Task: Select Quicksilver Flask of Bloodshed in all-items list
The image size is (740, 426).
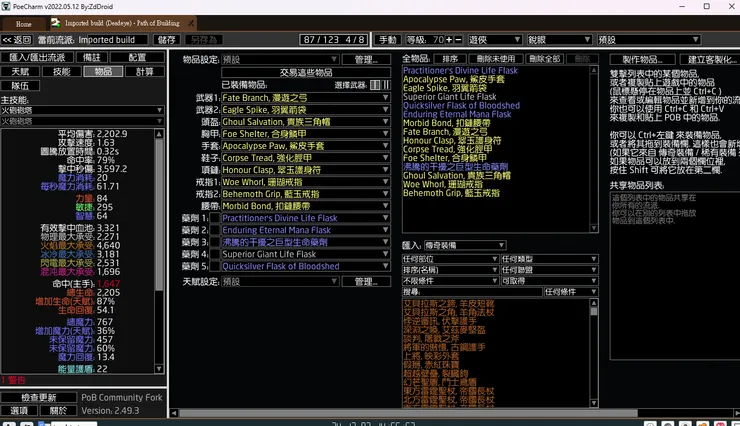Action: coord(461,106)
